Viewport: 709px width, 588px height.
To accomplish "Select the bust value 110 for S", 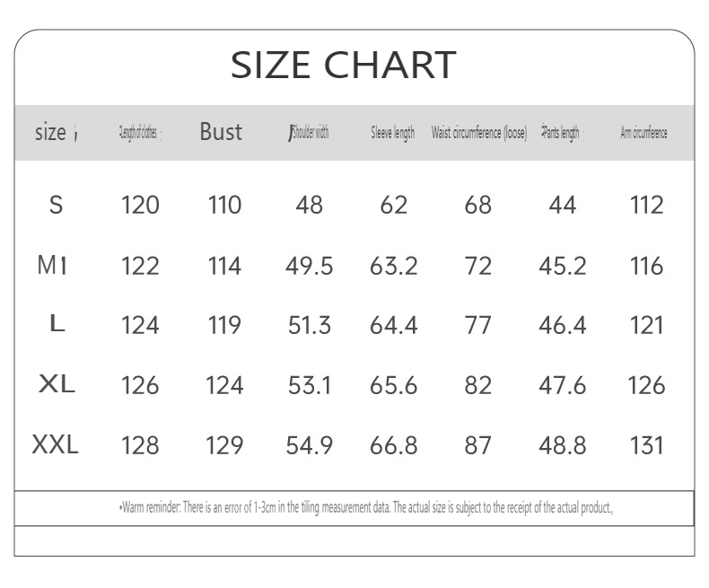I will (x=224, y=205).
